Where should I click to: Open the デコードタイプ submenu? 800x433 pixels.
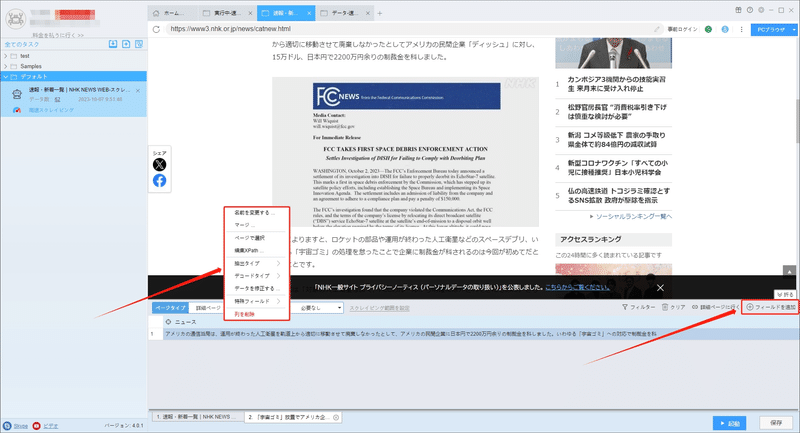(x=257, y=276)
